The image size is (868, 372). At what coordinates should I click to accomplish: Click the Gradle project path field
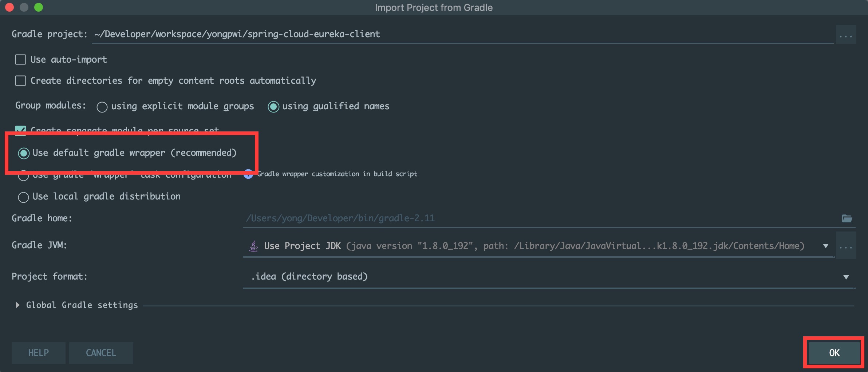coord(462,34)
